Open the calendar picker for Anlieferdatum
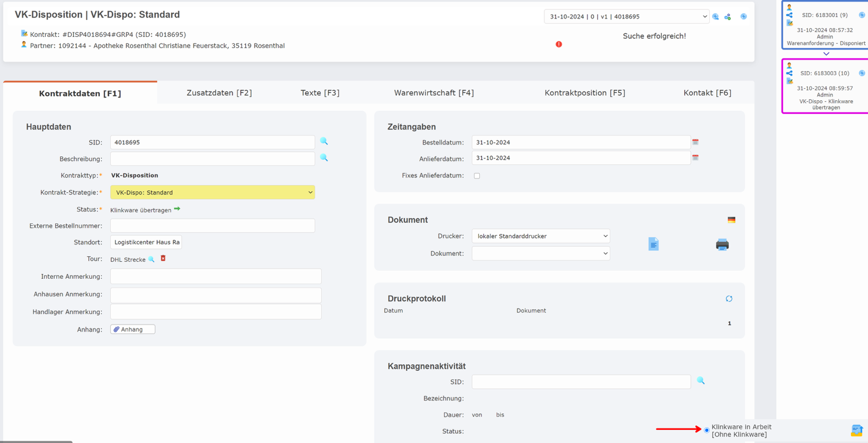Viewport: 868px width, 443px height. pyautogui.click(x=696, y=158)
